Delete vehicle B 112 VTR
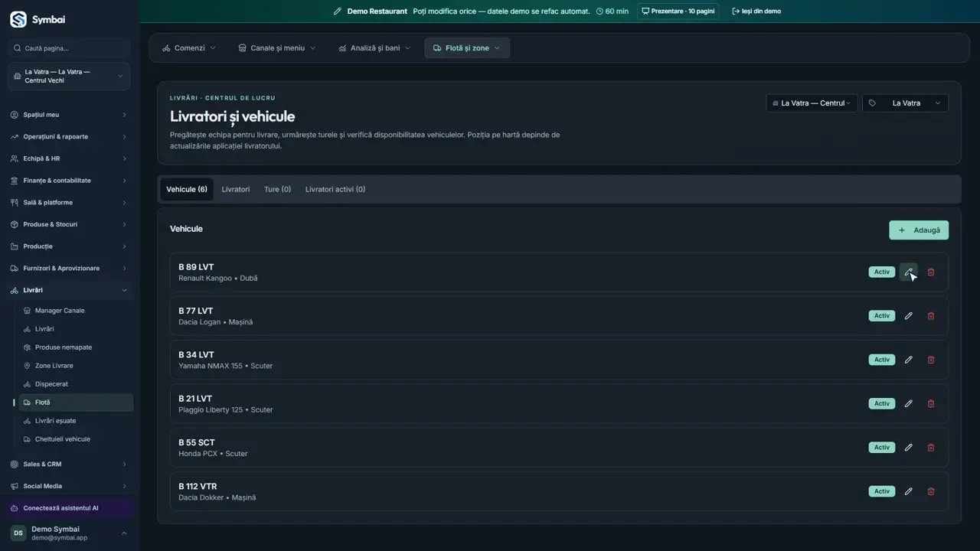The width and height of the screenshot is (980, 551). point(931,491)
